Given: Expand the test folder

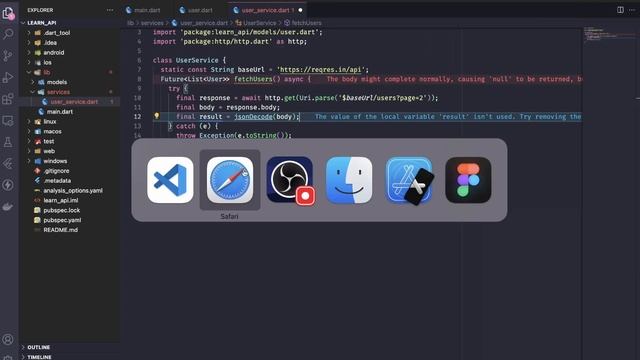Looking at the screenshot, I should pos(49,141).
